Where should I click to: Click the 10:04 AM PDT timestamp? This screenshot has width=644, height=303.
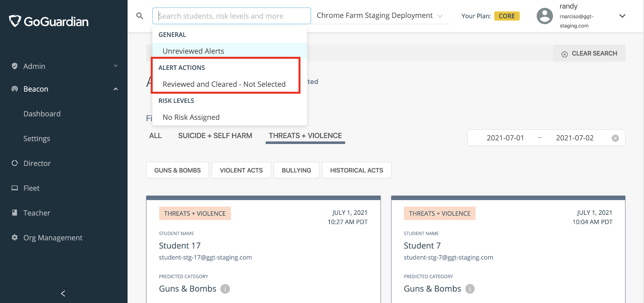pyautogui.click(x=592, y=222)
